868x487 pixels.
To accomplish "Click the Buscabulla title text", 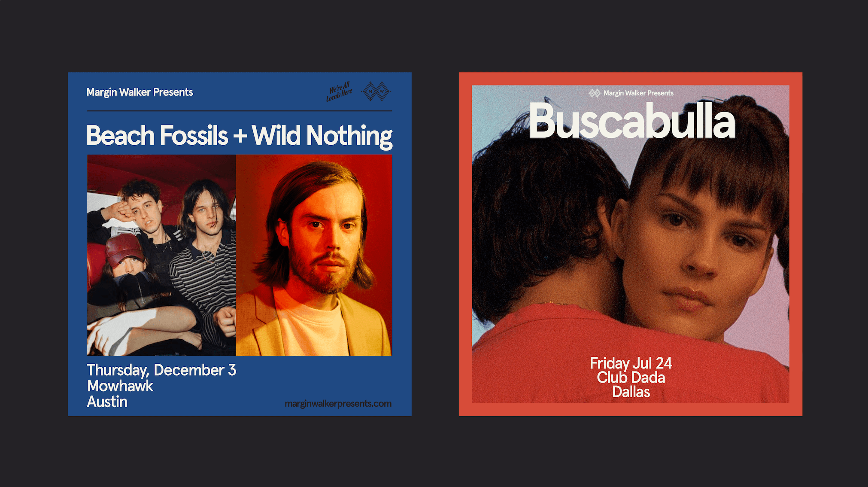I will click(632, 121).
